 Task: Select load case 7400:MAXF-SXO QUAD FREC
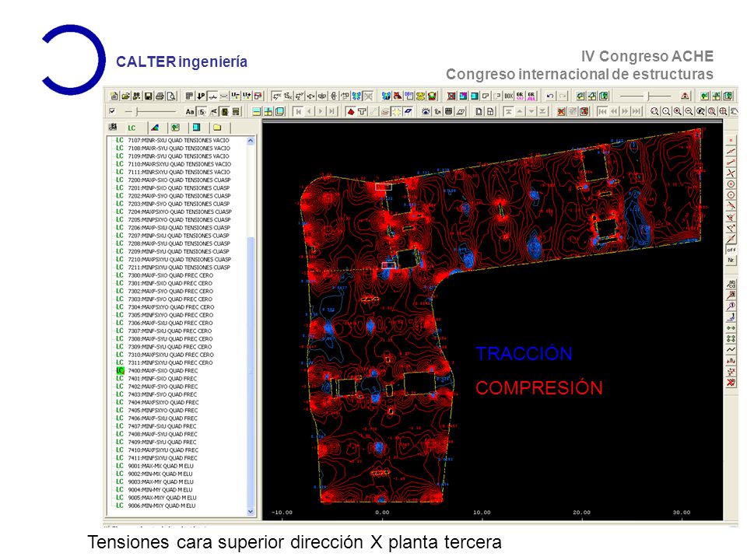(x=157, y=370)
